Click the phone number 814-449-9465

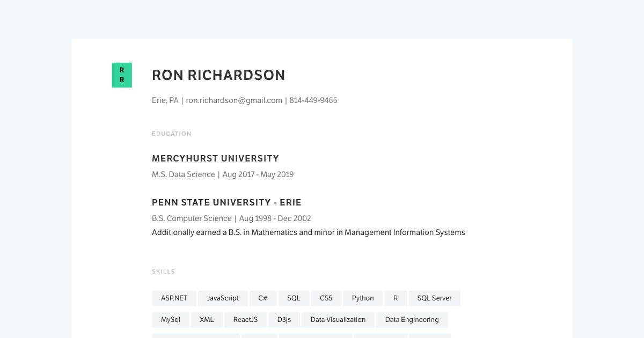click(313, 100)
